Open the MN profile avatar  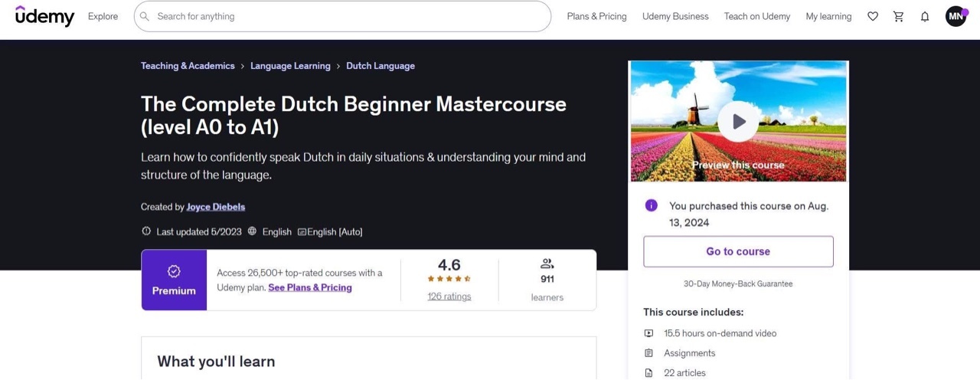956,16
